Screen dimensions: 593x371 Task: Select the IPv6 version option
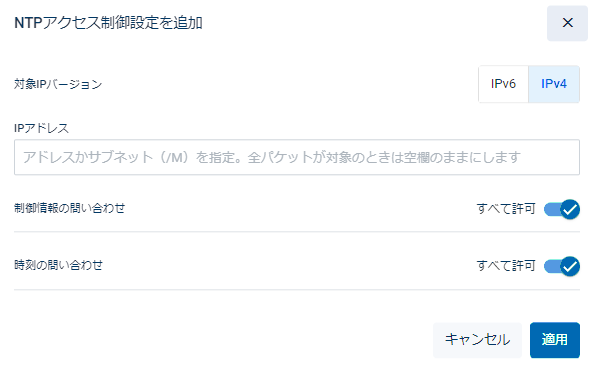click(x=503, y=84)
